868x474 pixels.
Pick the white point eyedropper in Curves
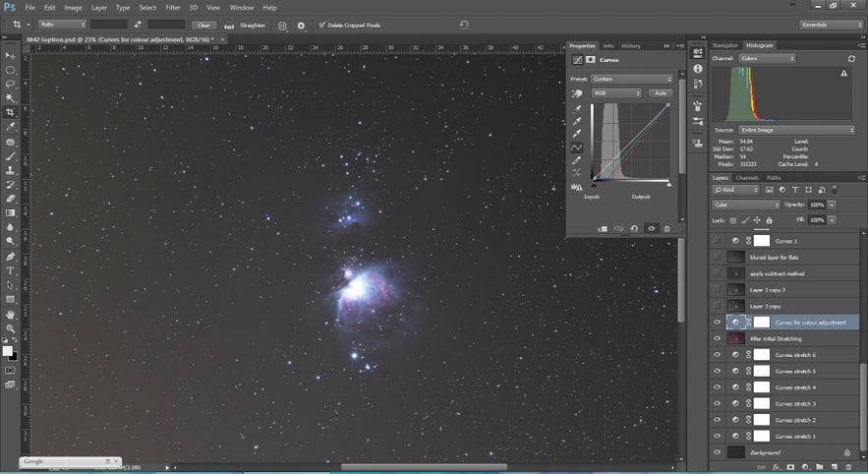577,134
